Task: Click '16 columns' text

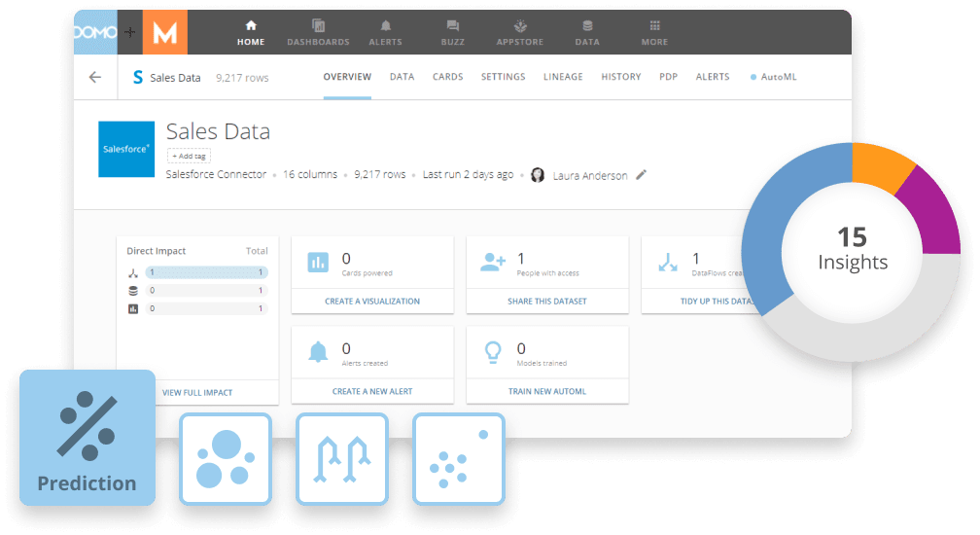Action: coord(310,174)
